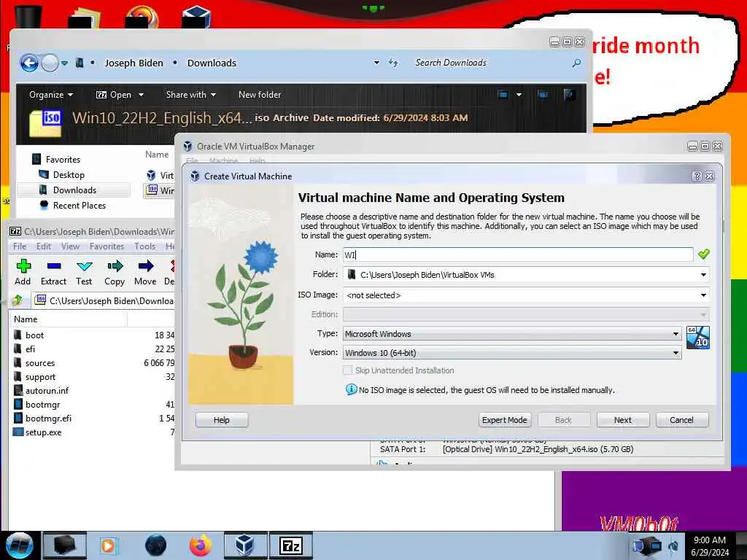Click the Copy icon in 7-Zip
The width and height of the screenshot is (747, 560).
pyautogui.click(x=115, y=265)
